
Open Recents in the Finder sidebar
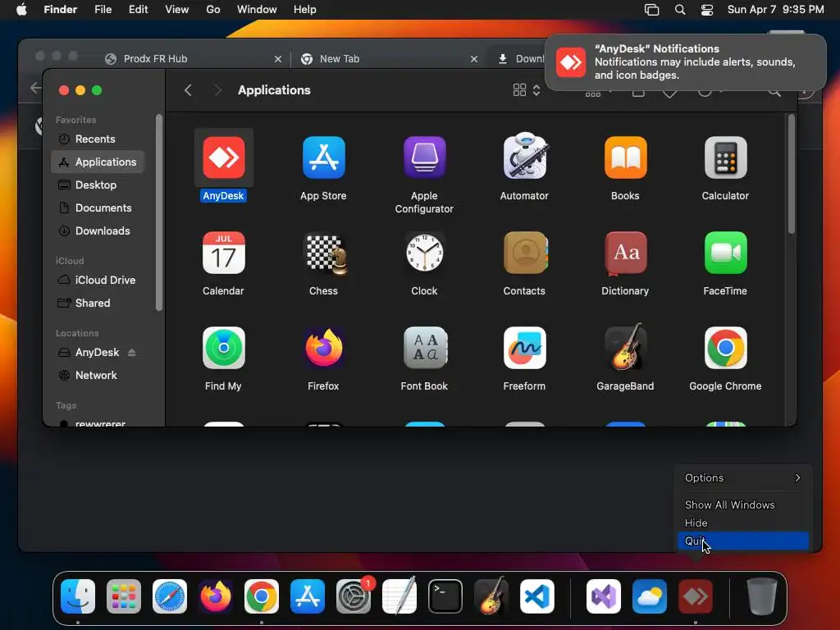[98, 139]
